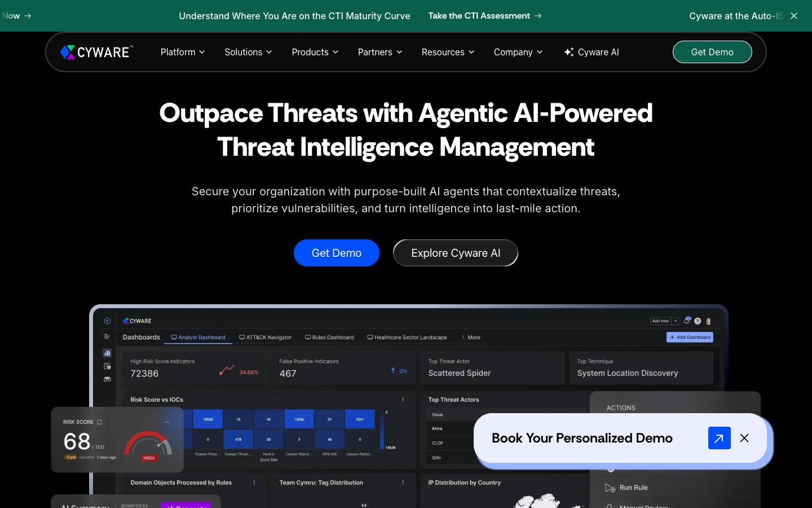Select the Rules Dashboard tab

click(x=329, y=338)
